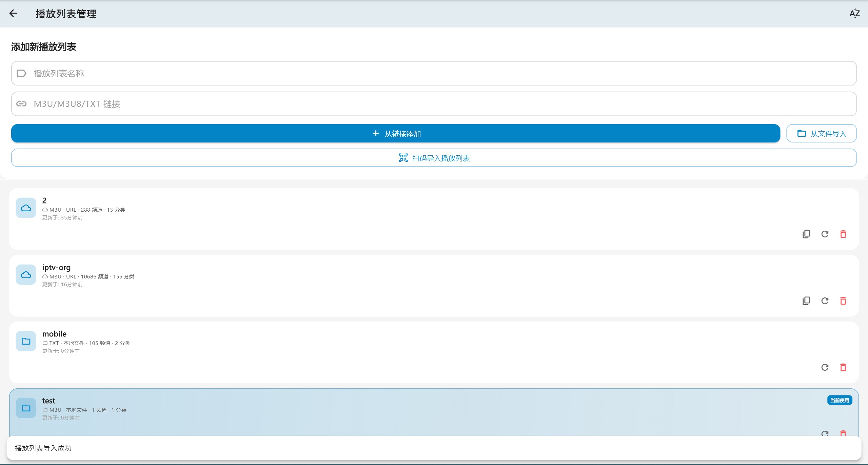Open 扫码导入播放列表 QR scanner
Screen dimensions: 868x465
pyautogui.click(x=434, y=158)
